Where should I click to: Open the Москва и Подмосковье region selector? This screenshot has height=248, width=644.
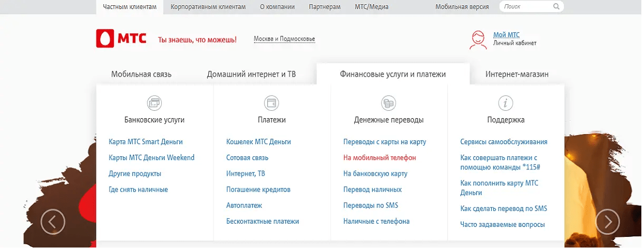[x=284, y=39]
